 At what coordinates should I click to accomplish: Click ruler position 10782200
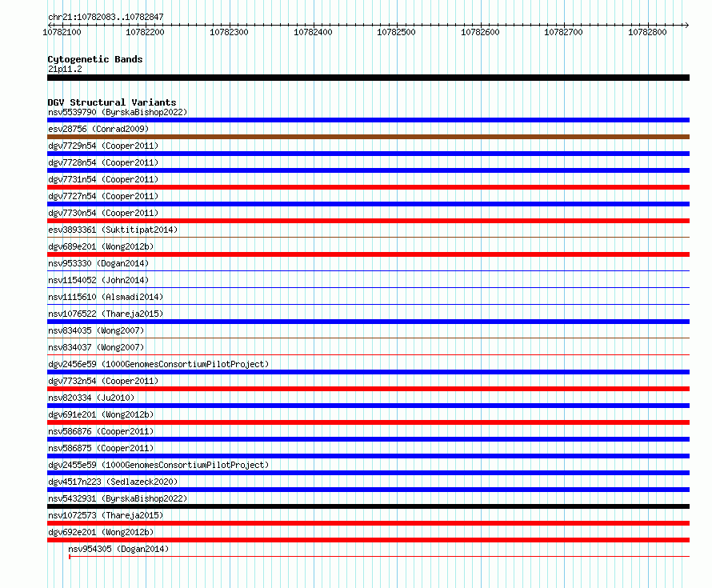click(146, 32)
